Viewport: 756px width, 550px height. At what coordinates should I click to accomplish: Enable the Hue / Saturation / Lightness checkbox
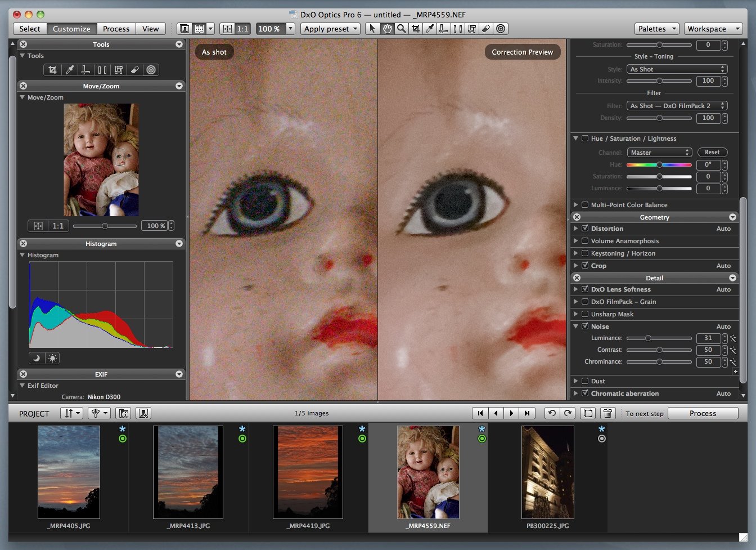click(584, 138)
